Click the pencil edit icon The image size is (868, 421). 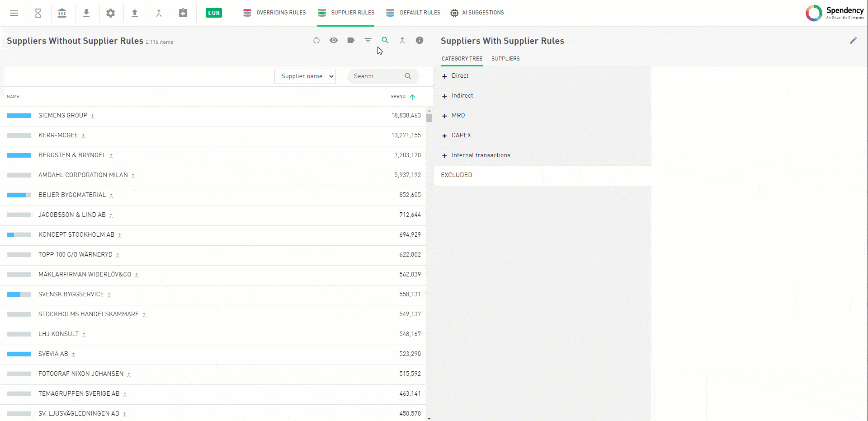(853, 41)
